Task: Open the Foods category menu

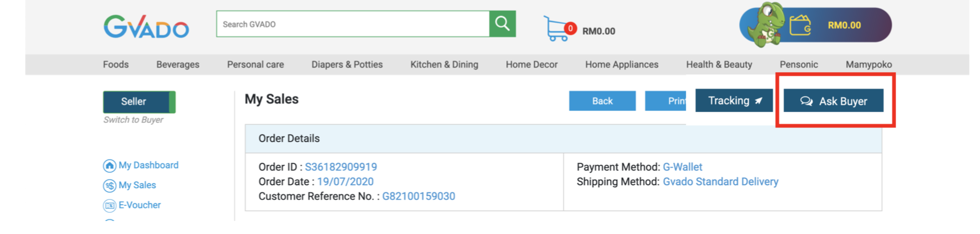Action: pos(116,64)
